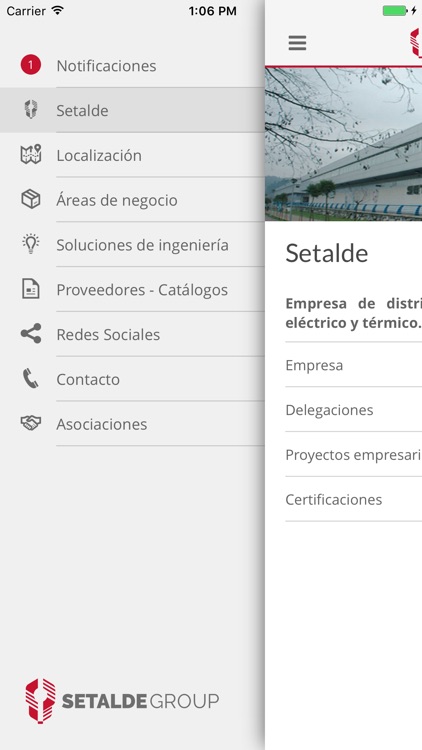Open Proyectos empresariales row
Image resolution: width=422 pixels, height=750 pixels.
click(354, 454)
